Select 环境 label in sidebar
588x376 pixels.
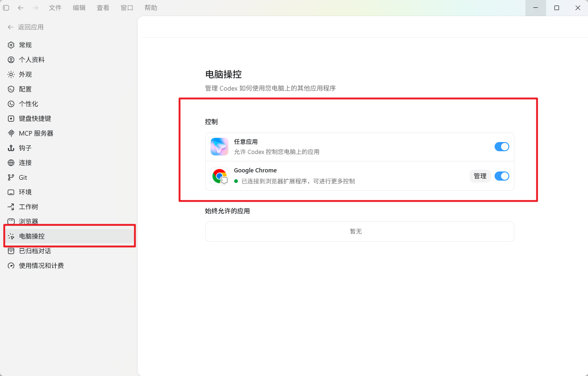25,192
